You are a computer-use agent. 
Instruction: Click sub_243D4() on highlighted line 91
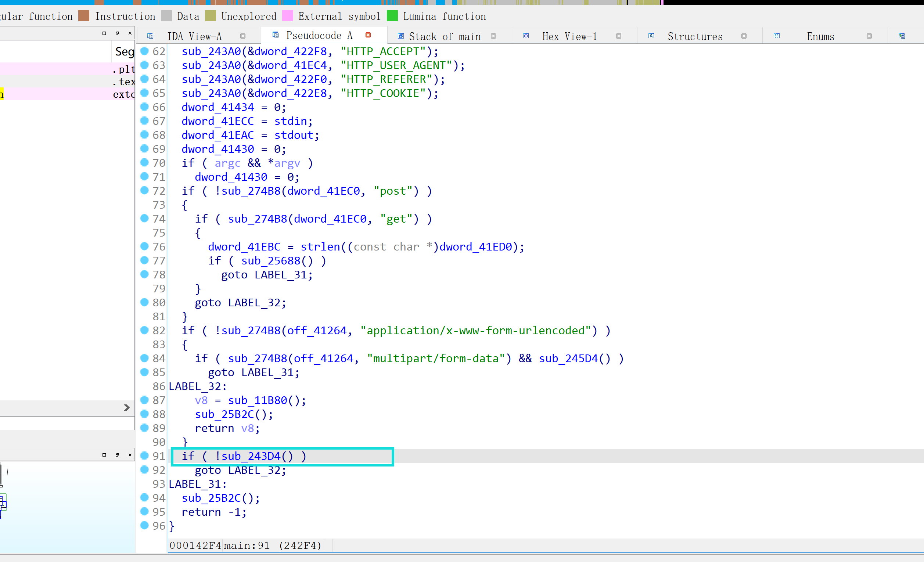pyautogui.click(x=251, y=456)
